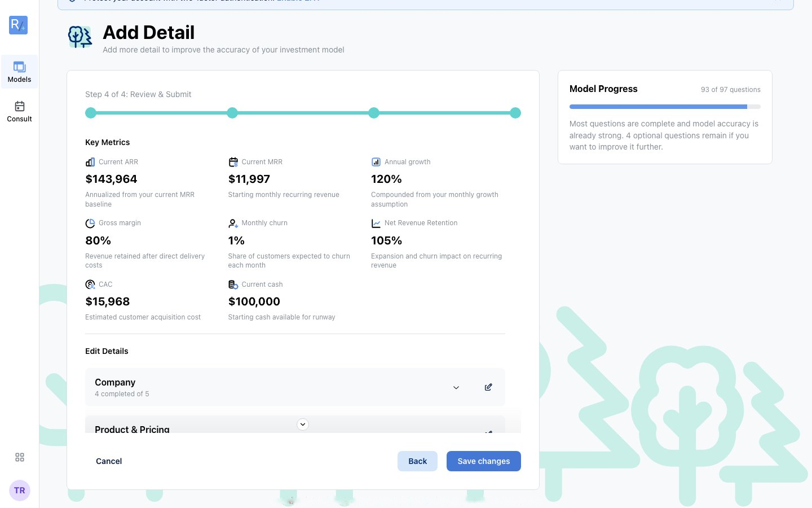The width and height of the screenshot is (812, 508).
Task: Go Back to previous step
Action: coord(417,461)
